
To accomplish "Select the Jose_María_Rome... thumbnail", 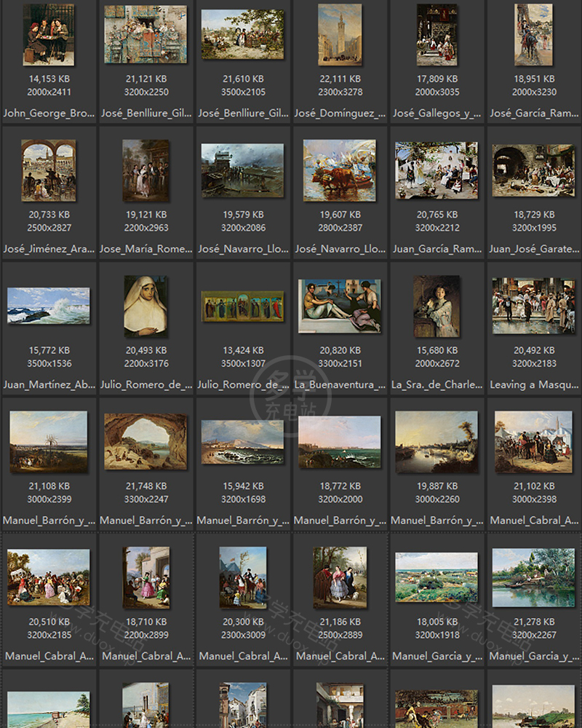I will [x=145, y=170].
